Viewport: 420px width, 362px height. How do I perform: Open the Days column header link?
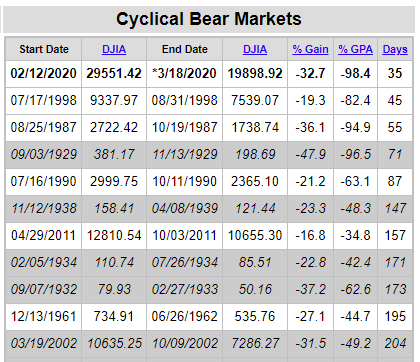[395, 49]
